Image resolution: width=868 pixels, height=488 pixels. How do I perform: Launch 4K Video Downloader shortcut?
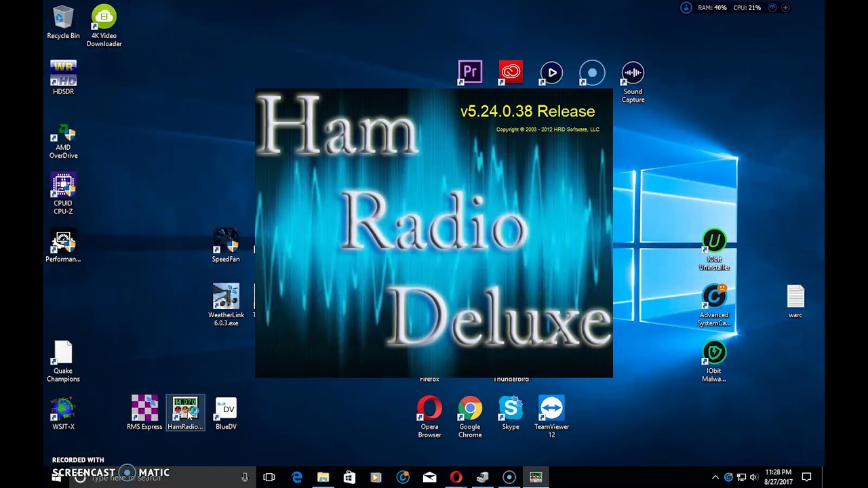(x=104, y=26)
